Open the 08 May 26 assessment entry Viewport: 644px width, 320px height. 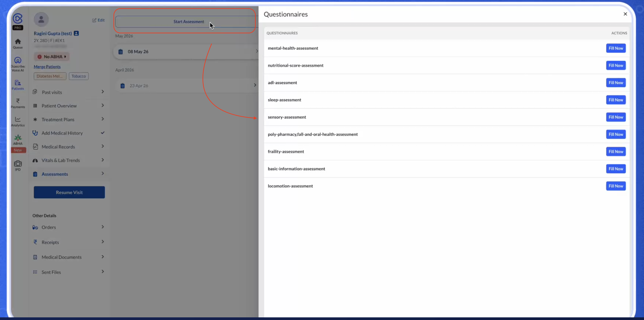pos(186,52)
